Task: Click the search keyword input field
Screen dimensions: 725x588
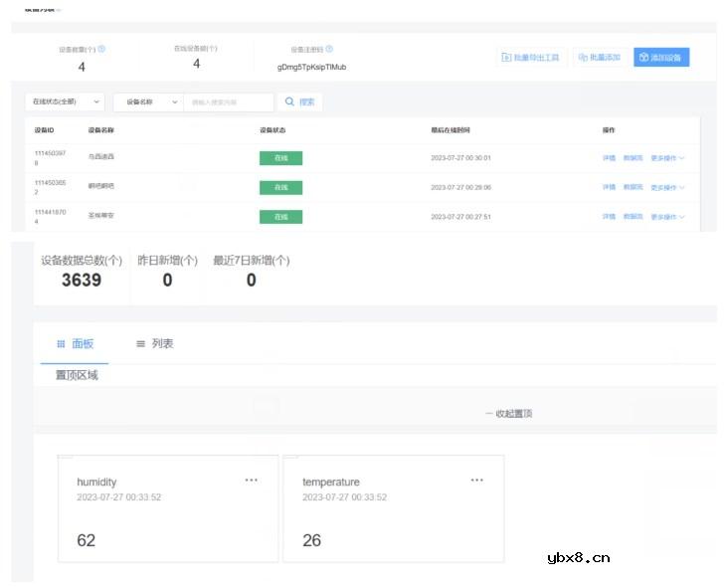Action: coord(229,101)
